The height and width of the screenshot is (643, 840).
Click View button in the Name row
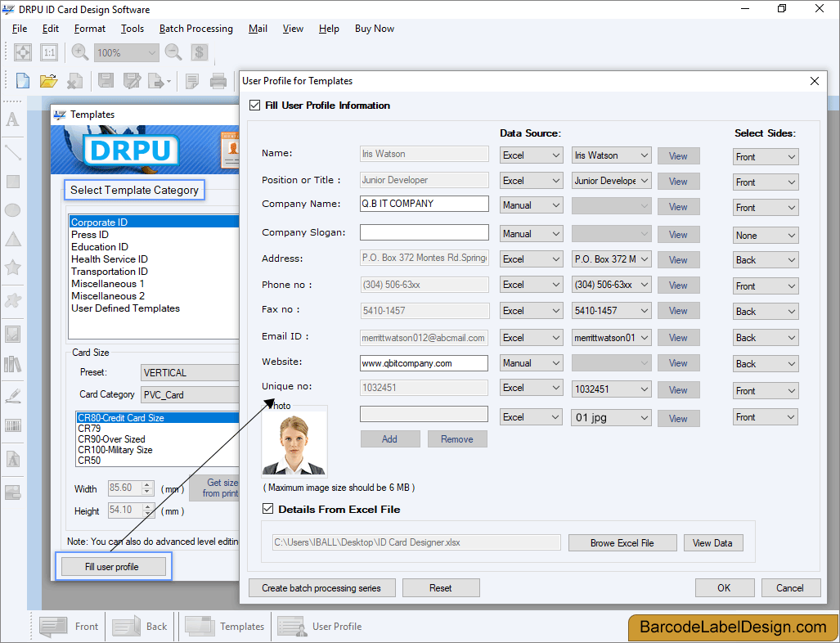pos(678,156)
